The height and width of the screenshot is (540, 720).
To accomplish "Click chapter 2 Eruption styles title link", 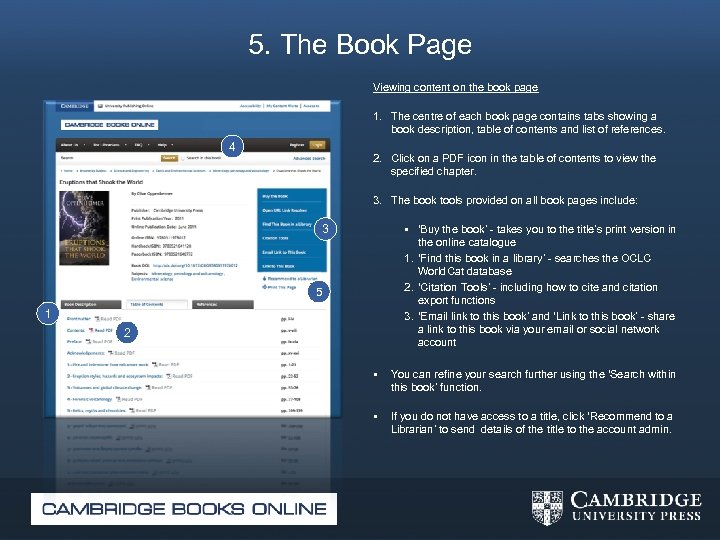I will [x=115, y=376].
